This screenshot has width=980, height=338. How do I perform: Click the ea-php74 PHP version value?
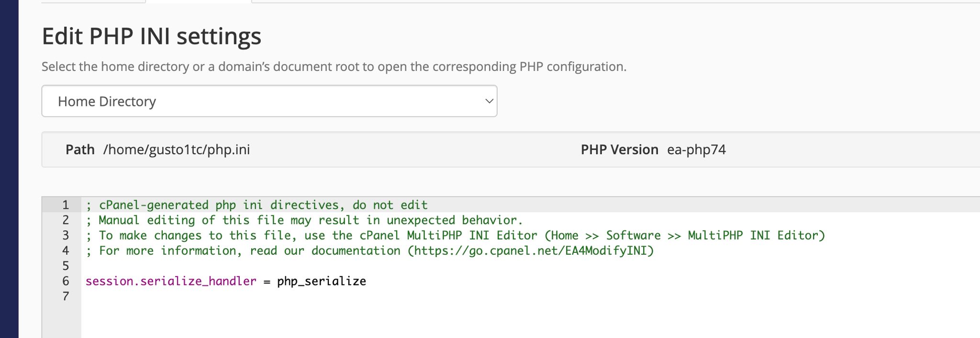(696, 150)
